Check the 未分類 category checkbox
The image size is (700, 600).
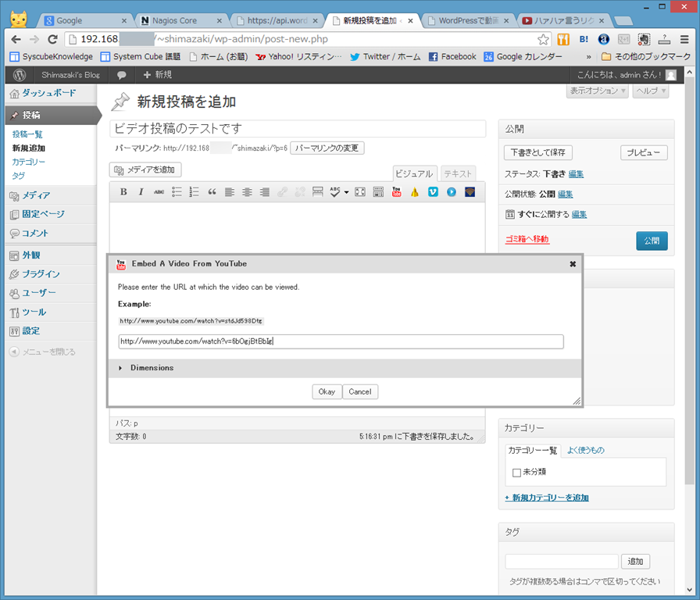[x=516, y=473]
